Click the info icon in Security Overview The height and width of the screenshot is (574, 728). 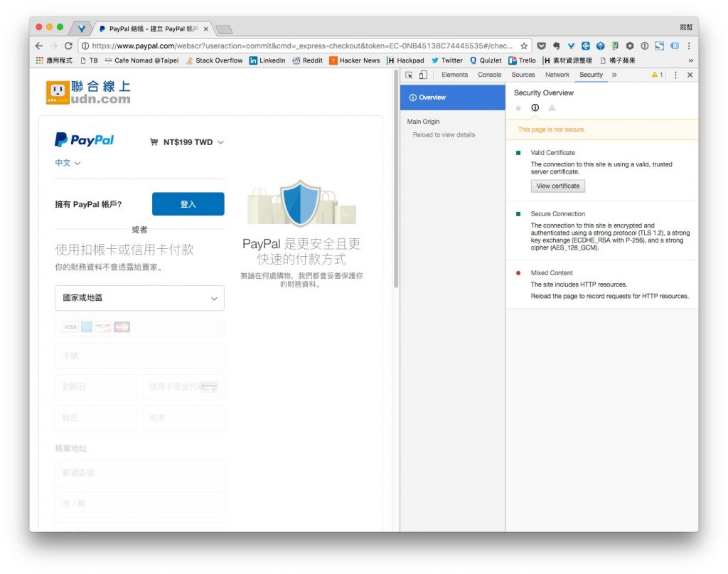[x=535, y=107]
